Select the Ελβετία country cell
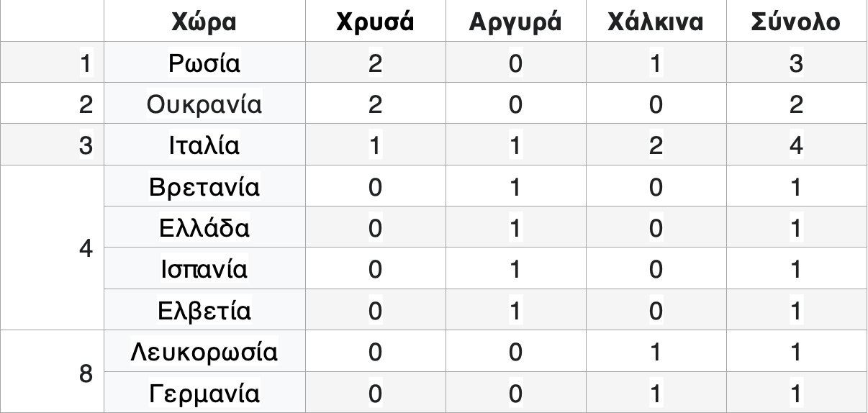This screenshot has width=868, height=413. click(204, 312)
